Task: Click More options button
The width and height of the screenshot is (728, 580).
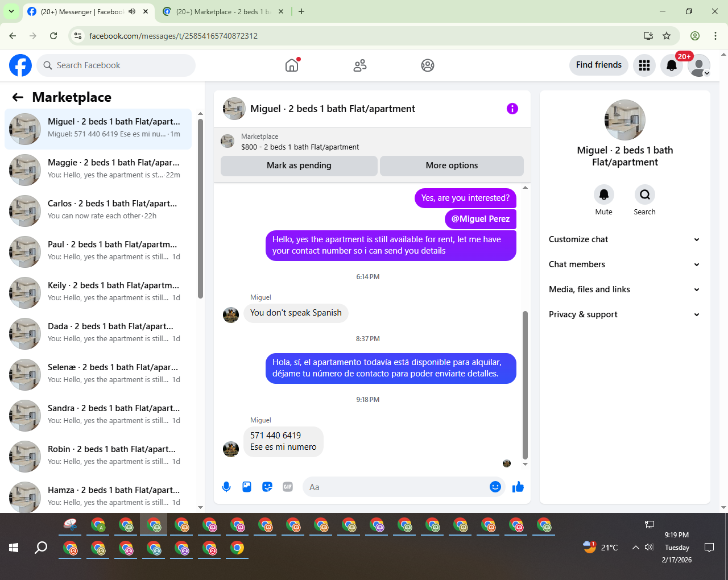Action: pos(452,165)
